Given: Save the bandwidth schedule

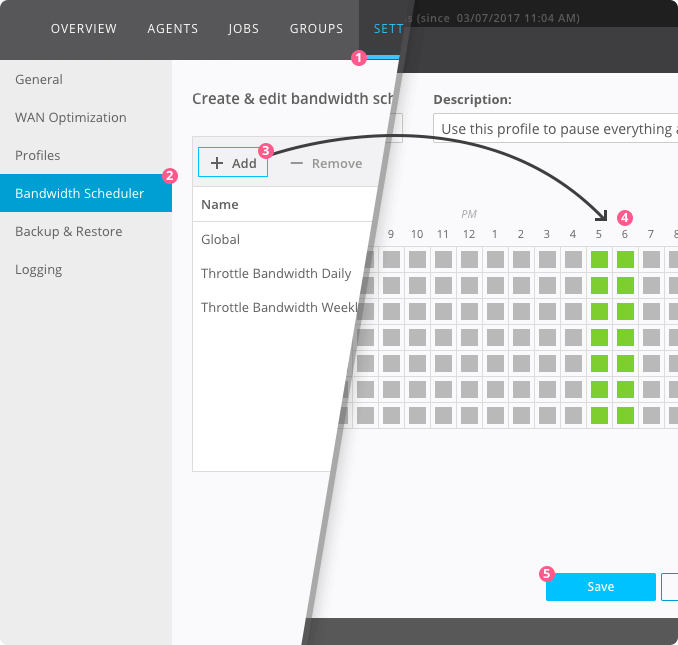Looking at the screenshot, I should point(601,587).
